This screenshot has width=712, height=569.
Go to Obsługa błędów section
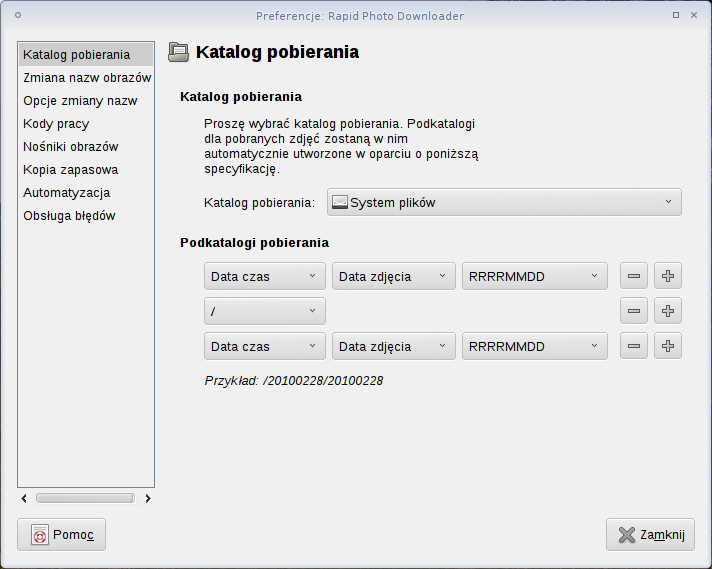click(x=86, y=216)
